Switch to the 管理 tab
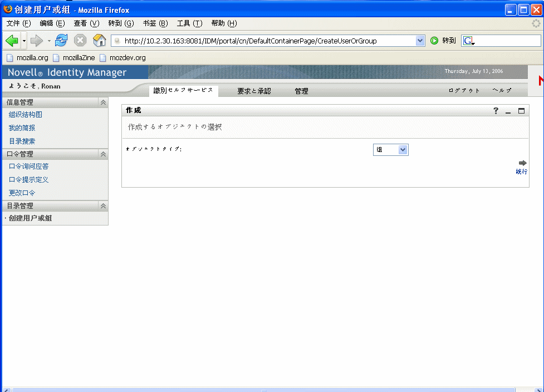 click(301, 91)
